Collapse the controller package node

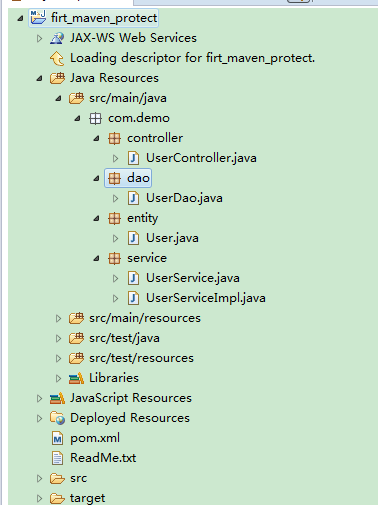96,138
